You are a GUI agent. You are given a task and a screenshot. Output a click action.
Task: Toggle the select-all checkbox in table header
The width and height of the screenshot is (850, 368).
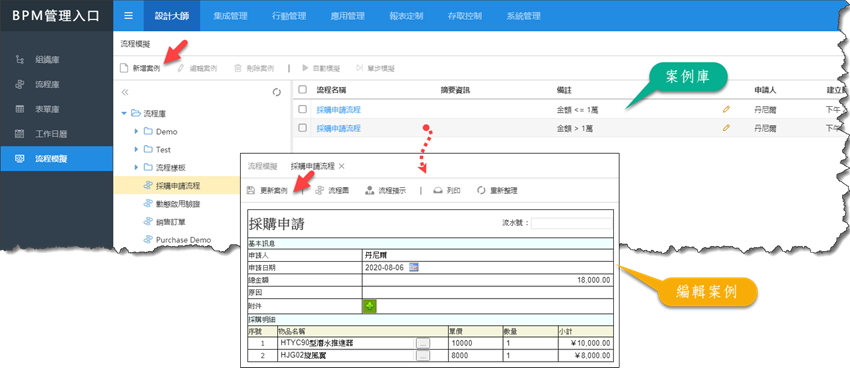[302, 89]
